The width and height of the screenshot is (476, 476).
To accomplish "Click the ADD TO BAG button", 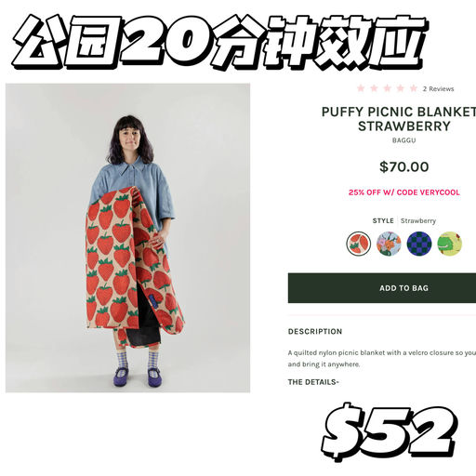I will point(382,288).
